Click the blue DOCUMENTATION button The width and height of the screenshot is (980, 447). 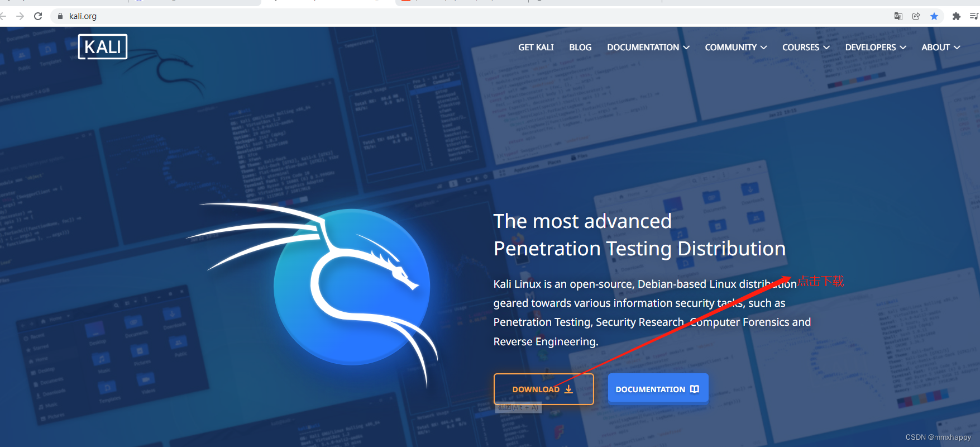tap(658, 389)
